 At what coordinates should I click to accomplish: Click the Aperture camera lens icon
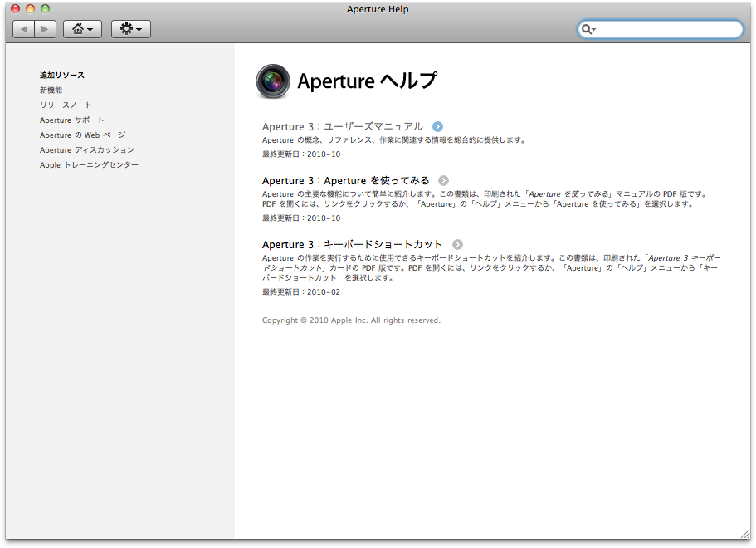pyautogui.click(x=273, y=81)
